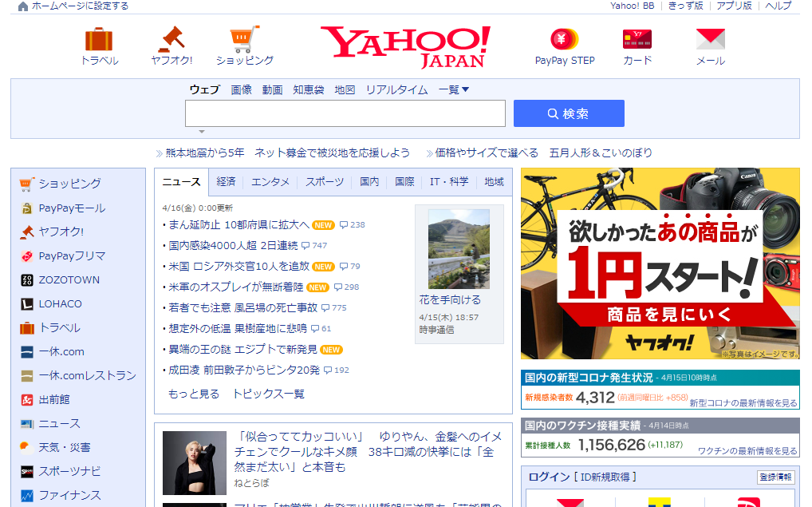Open Yahoo Auctions gavel icon in header
Image resolution: width=812 pixels, height=507 pixels.
171,39
